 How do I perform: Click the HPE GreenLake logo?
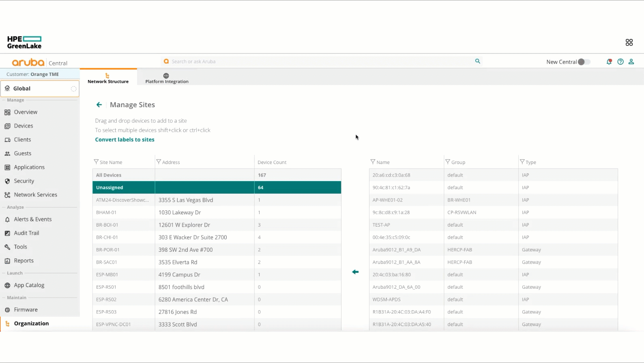pyautogui.click(x=24, y=42)
